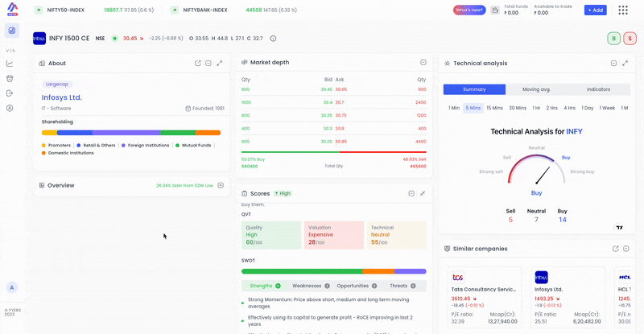Click the bid price 30.45
644x334 pixels.
click(x=327, y=89)
